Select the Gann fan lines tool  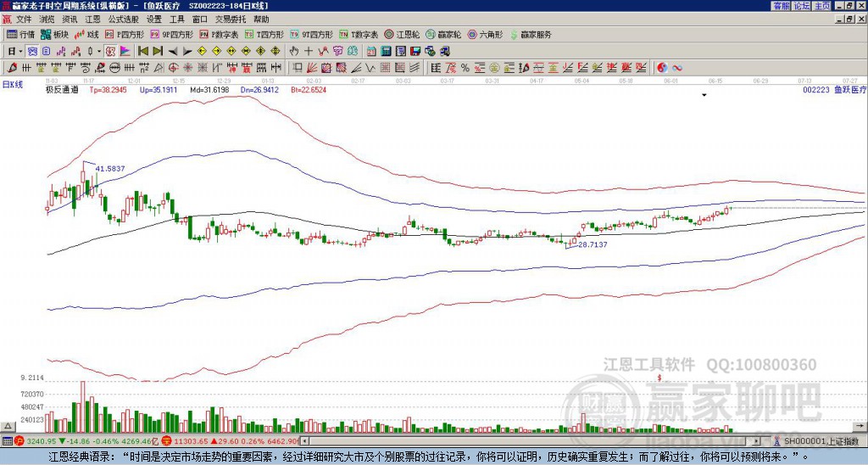coord(312,68)
